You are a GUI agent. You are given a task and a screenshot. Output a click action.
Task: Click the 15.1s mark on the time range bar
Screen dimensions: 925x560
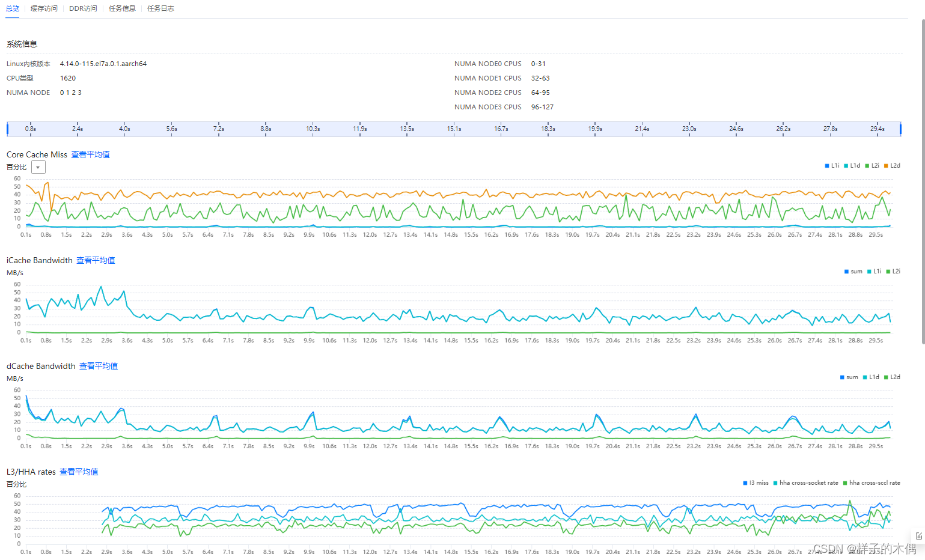click(454, 129)
